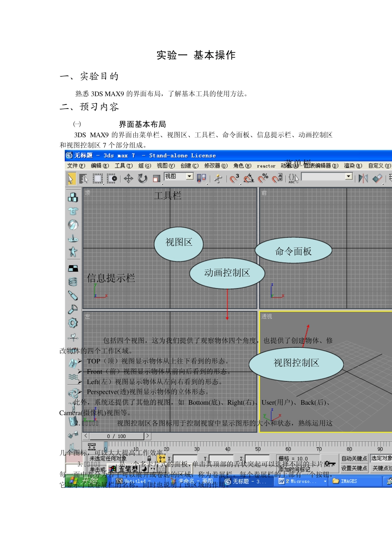Open the 工具(T) menu
392x555 pixels.
(124, 166)
